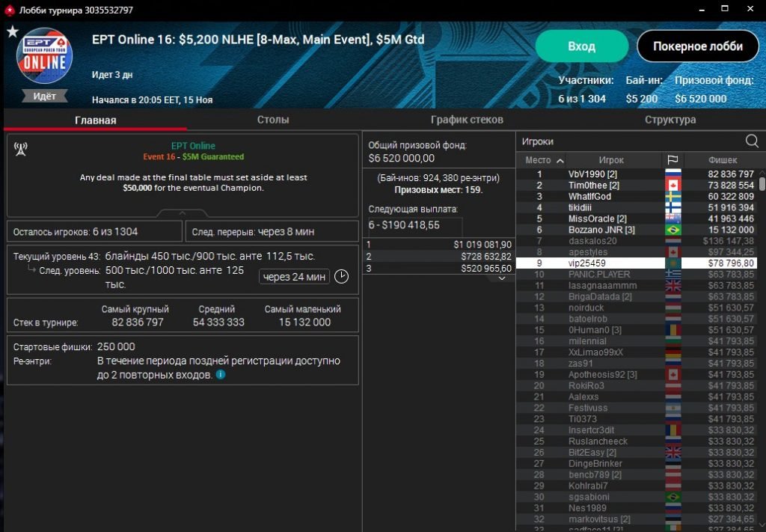Click the PokerStars icon in title bar
The width and height of the screenshot is (766, 532).
pyautogui.click(x=9, y=9)
